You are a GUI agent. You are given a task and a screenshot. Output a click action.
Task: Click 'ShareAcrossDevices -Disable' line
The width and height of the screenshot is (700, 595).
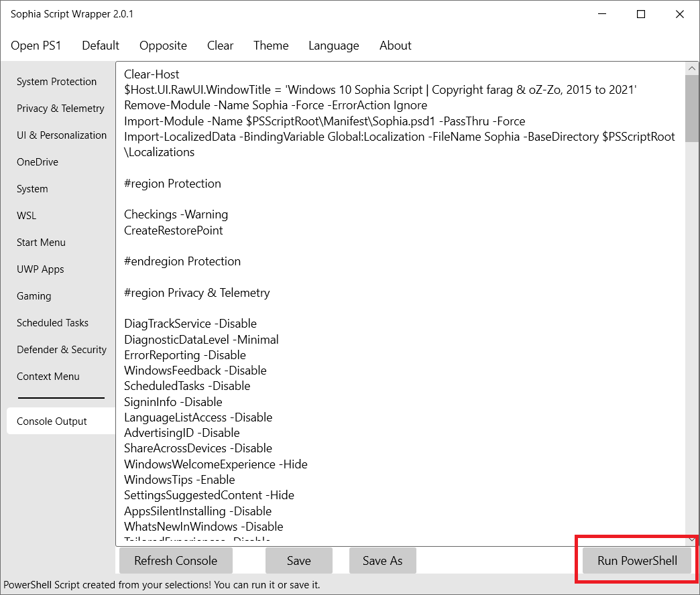[198, 448]
